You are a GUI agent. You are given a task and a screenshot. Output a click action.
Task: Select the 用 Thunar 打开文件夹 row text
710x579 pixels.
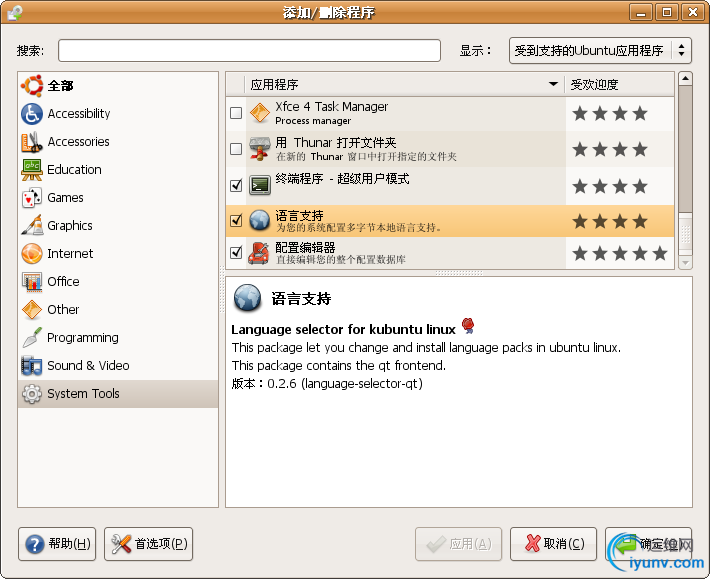(366, 149)
